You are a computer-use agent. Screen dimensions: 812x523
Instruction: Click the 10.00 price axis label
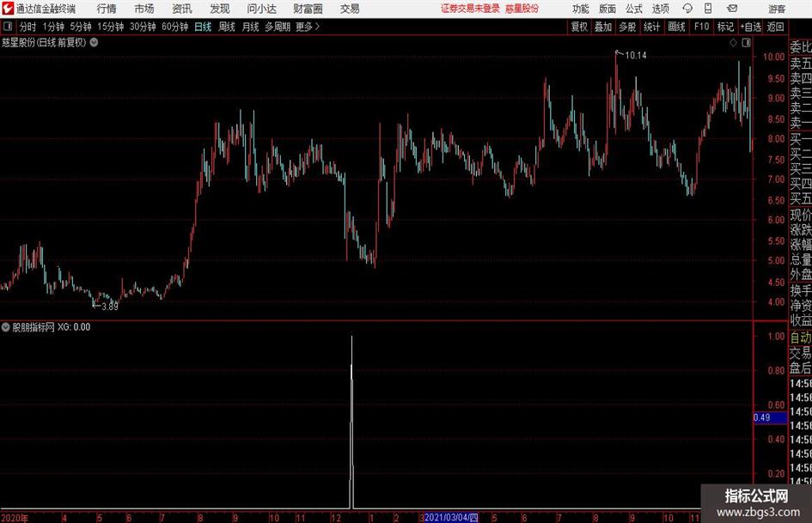click(x=773, y=57)
